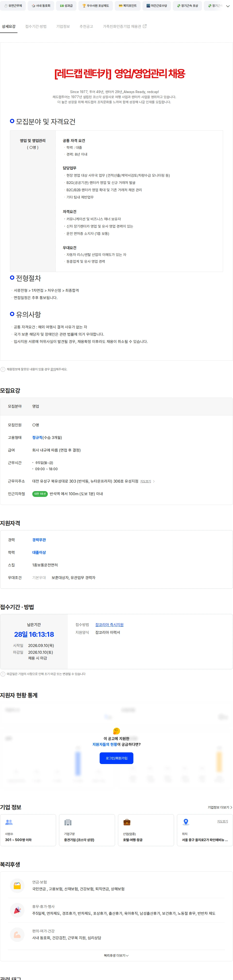Click the info icon beside 마감일은 기업의 사정으로
This screenshot has height=980, width=233.
tap(3, 674)
